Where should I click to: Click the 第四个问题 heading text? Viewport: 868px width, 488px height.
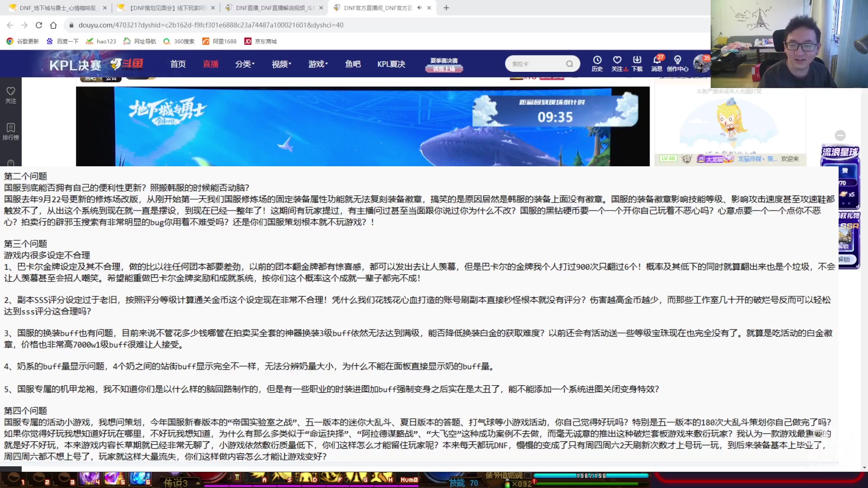click(x=25, y=411)
